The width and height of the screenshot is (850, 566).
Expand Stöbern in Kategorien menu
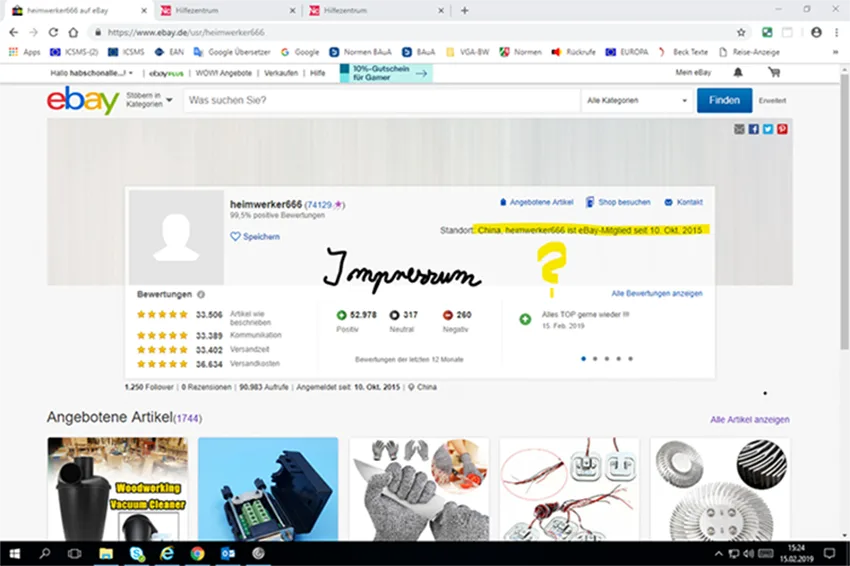coord(149,100)
